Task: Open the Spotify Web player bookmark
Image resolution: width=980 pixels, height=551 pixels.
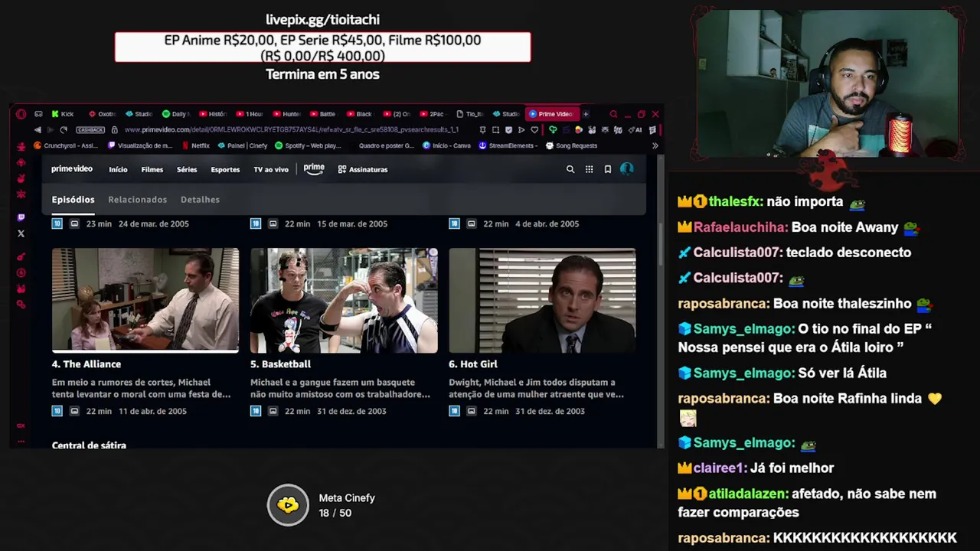Action: tap(308, 145)
